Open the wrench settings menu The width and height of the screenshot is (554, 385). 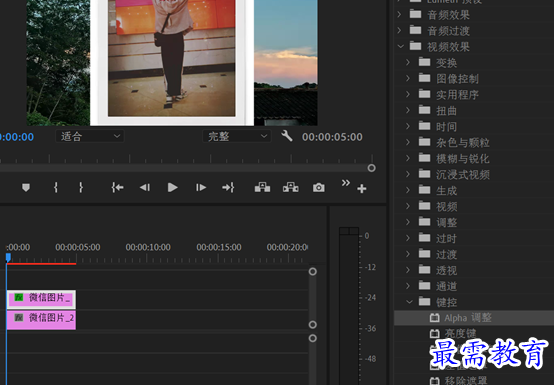287,136
